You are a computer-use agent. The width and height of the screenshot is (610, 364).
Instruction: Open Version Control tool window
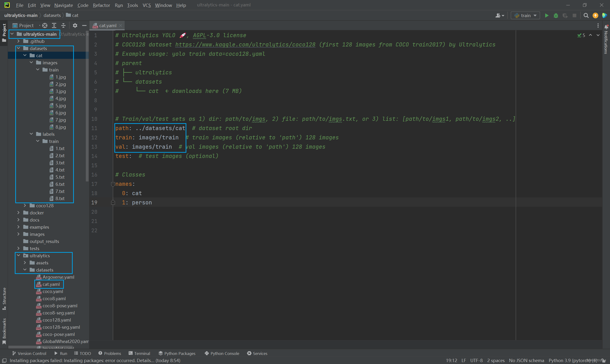tap(29, 353)
